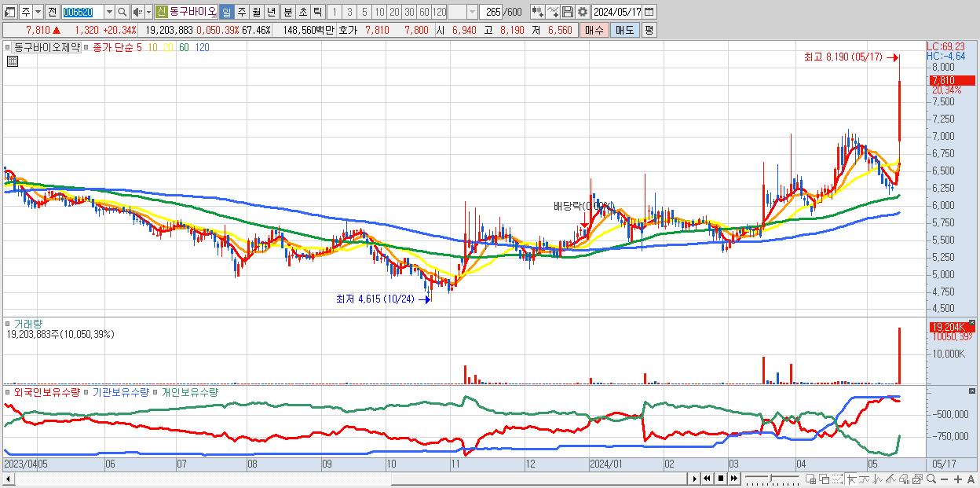Image resolution: width=980 pixels, height=488 pixels.
Task: Click the 동구바이오제약 chart legend label
Action: pyautogui.click(x=46, y=47)
